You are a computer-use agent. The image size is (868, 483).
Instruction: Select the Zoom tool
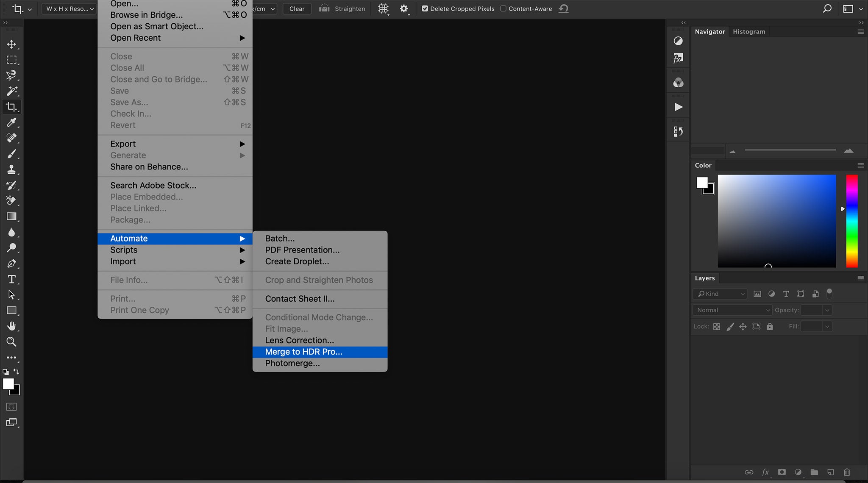point(11,341)
